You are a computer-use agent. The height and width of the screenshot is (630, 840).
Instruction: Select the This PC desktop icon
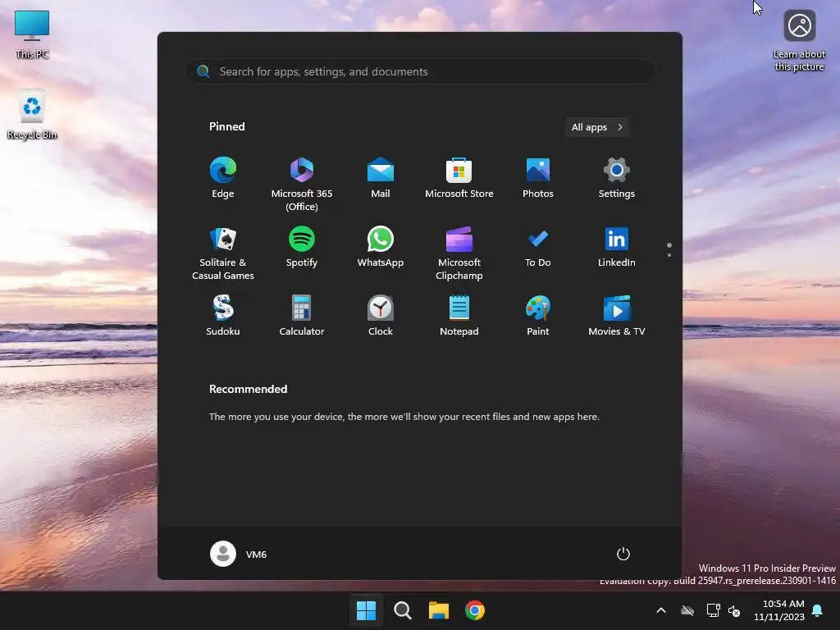[x=32, y=34]
